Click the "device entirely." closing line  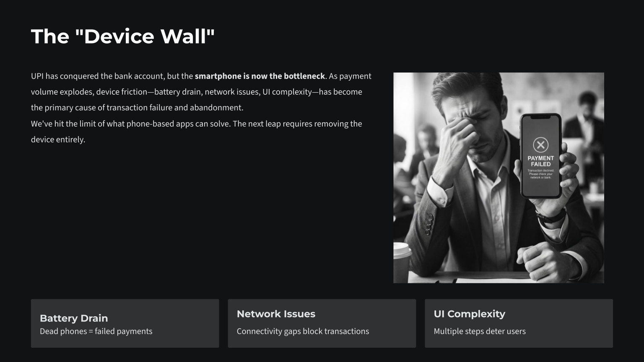point(58,140)
